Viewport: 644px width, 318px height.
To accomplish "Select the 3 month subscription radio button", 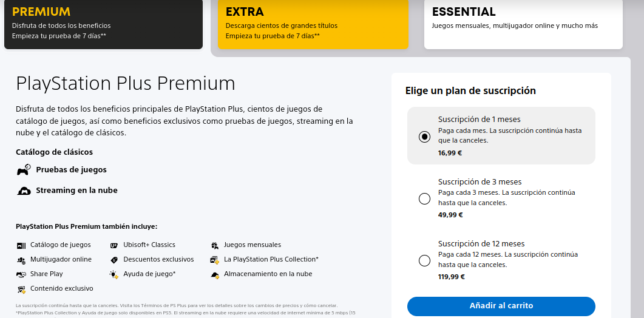I will 424,199.
